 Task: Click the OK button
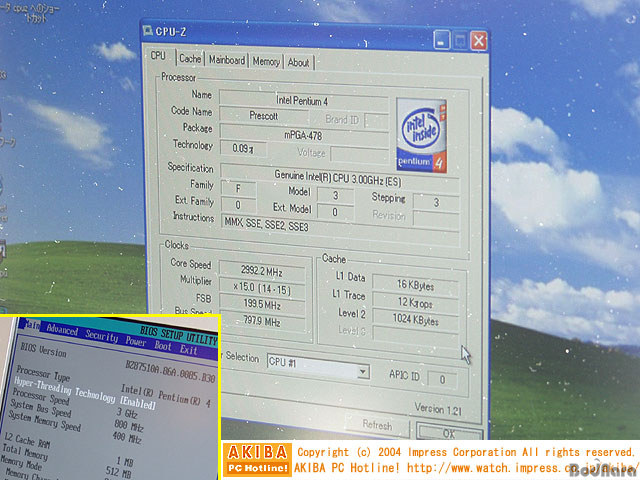point(449,433)
